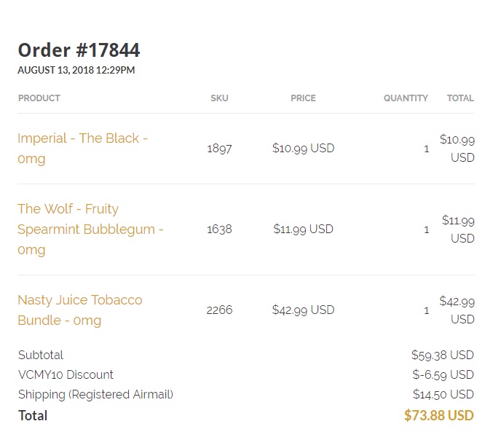This screenshot has height=448, width=493.
Task: Click the Subtotal amount $59.38 USD
Action: pos(443,355)
